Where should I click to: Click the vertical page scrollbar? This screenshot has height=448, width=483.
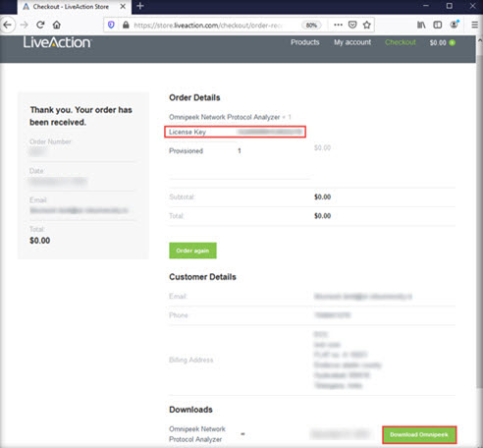click(x=479, y=223)
